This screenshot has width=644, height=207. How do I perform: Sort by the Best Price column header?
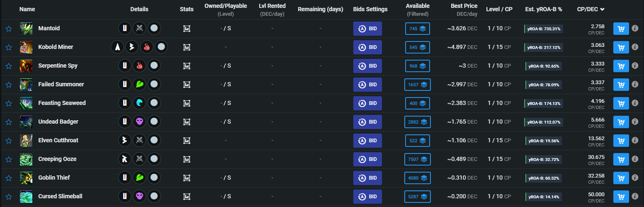point(464,6)
